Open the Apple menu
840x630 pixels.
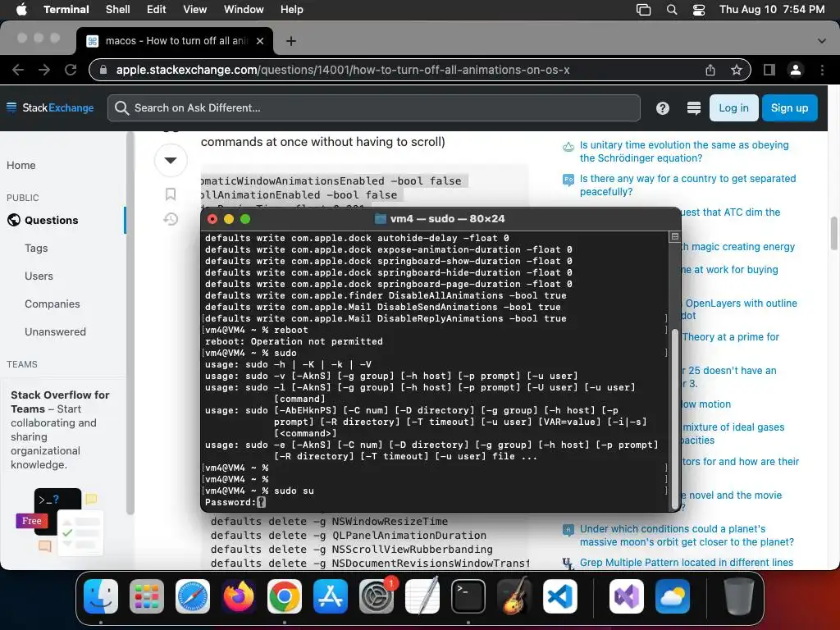pyautogui.click(x=21, y=9)
